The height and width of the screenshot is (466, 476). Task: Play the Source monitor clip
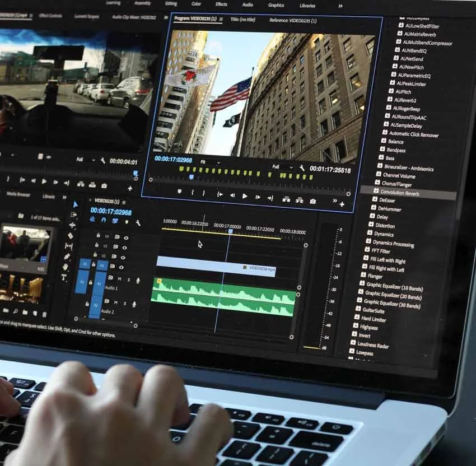[x=44, y=181]
